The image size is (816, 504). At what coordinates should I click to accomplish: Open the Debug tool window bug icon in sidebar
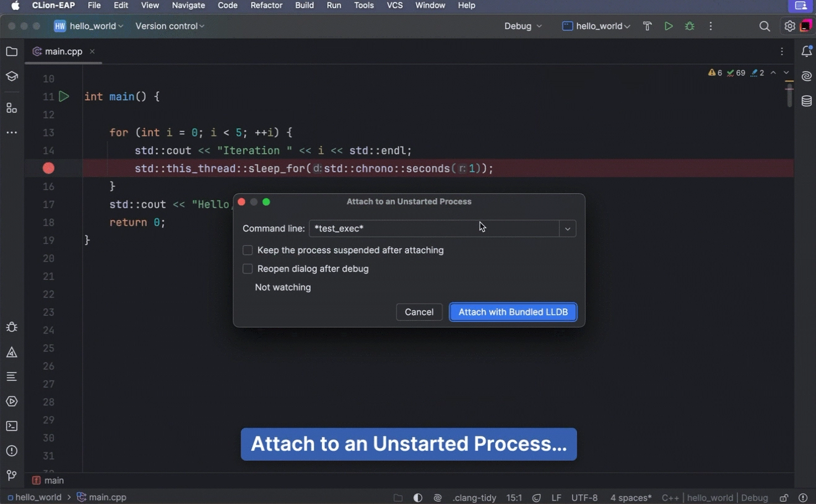point(12,328)
